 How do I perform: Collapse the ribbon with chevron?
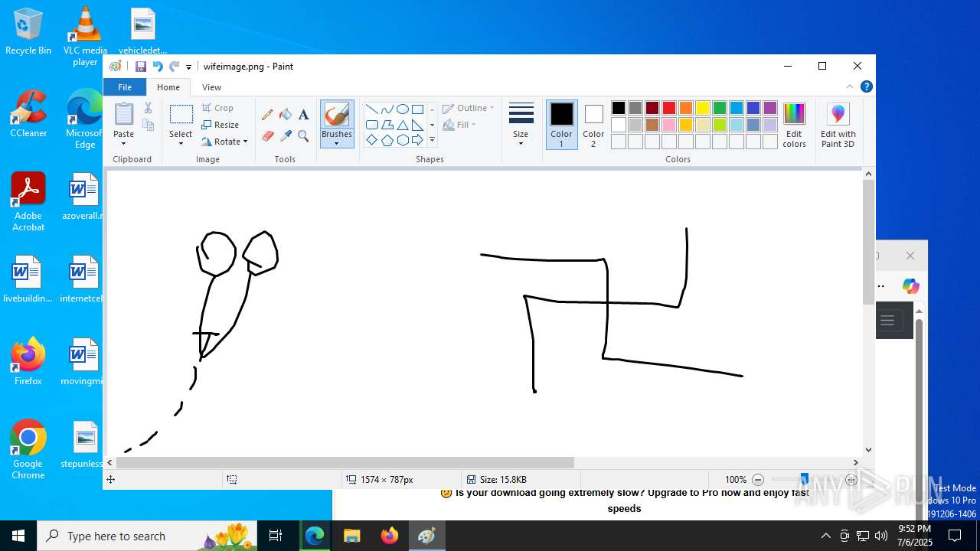click(850, 87)
